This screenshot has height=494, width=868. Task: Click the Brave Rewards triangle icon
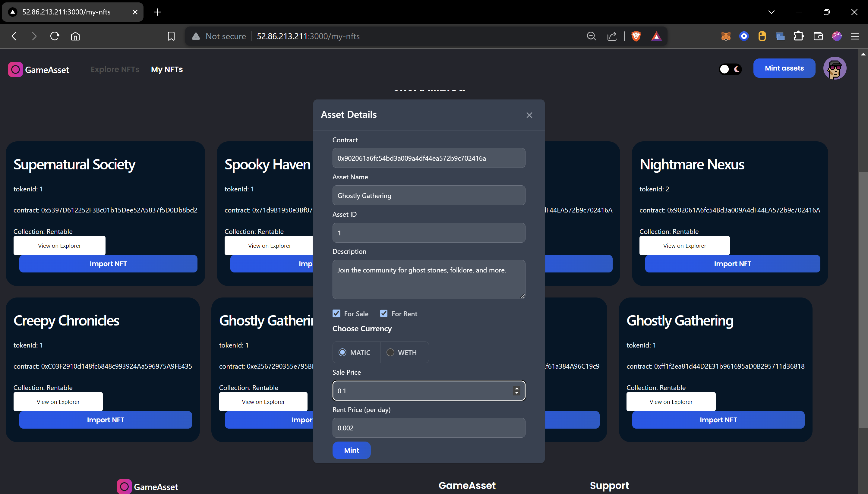656,36
